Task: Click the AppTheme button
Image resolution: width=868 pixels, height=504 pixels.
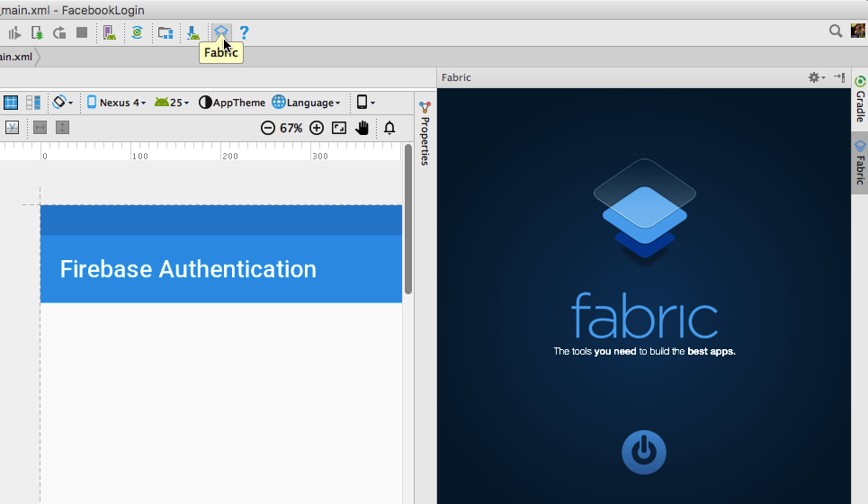Action: pos(232,103)
